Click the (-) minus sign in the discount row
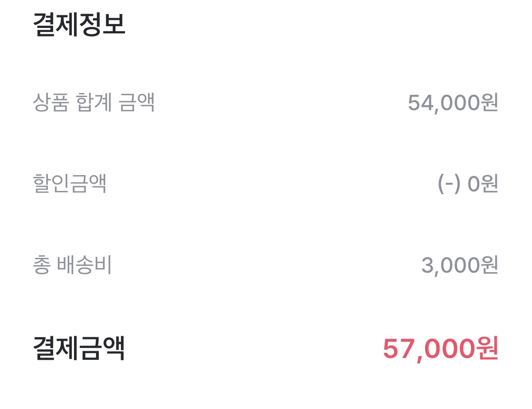 pyautogui.click(x=449, y=184)
